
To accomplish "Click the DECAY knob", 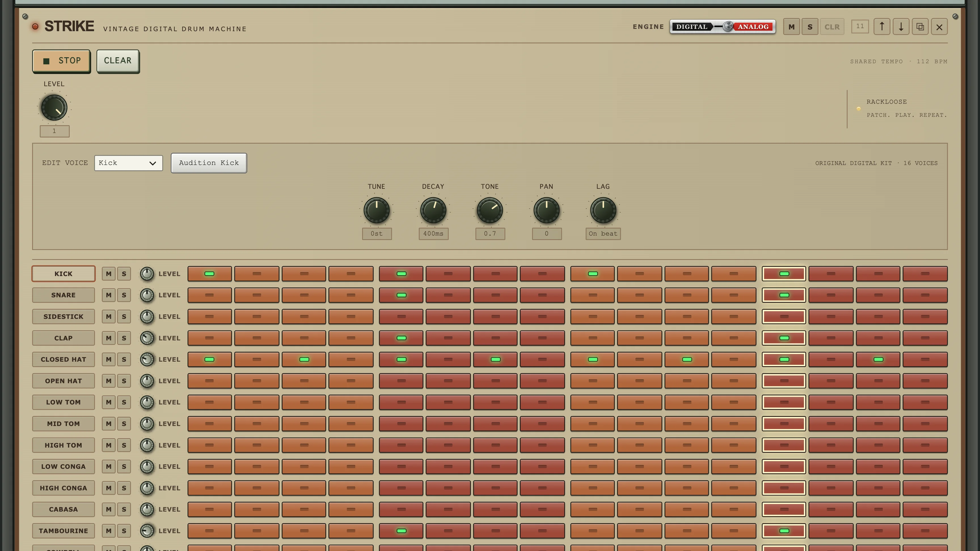I will click(433, 210).
